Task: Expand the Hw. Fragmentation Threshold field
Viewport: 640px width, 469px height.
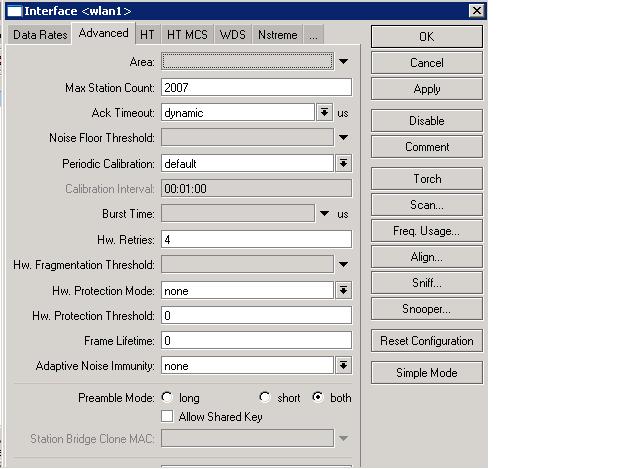Action: [343, 265]
